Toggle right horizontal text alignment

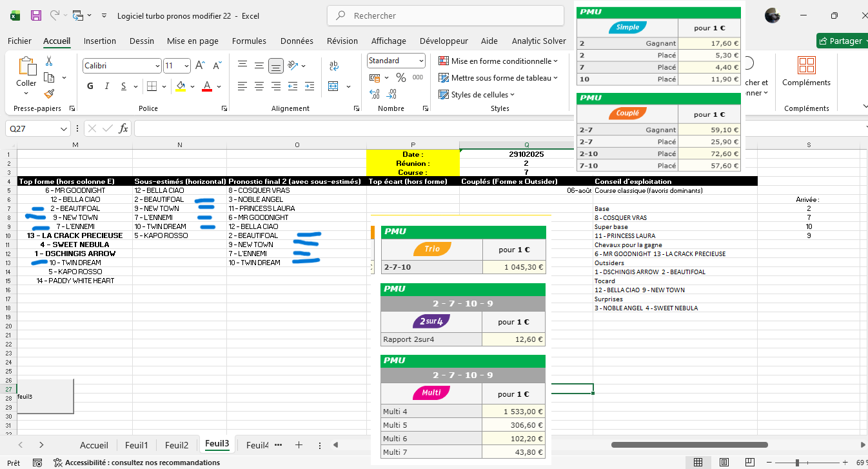tap(276, 86)
